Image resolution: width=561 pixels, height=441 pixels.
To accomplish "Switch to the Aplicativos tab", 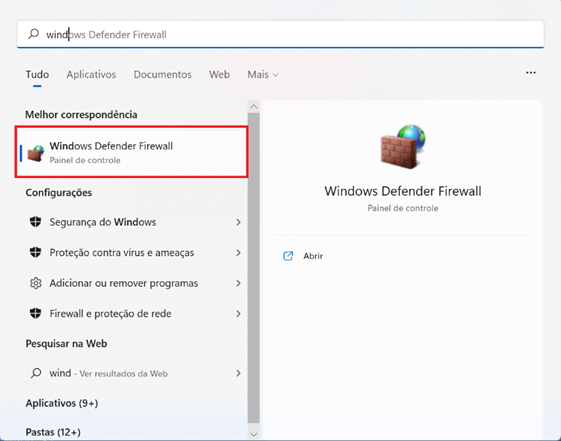I will [91, 74].
